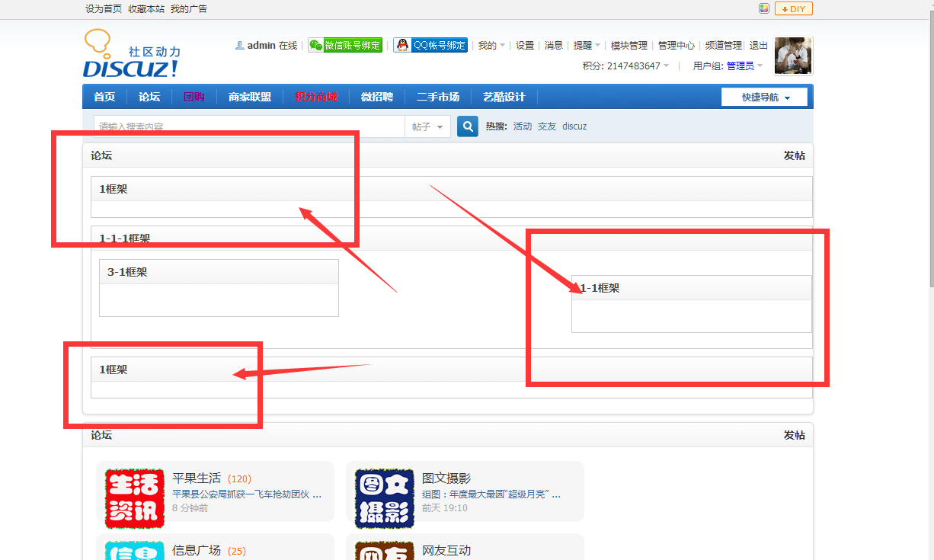
Task: Open the 帖子 search type dropdown
Action: tap(427, 127)
